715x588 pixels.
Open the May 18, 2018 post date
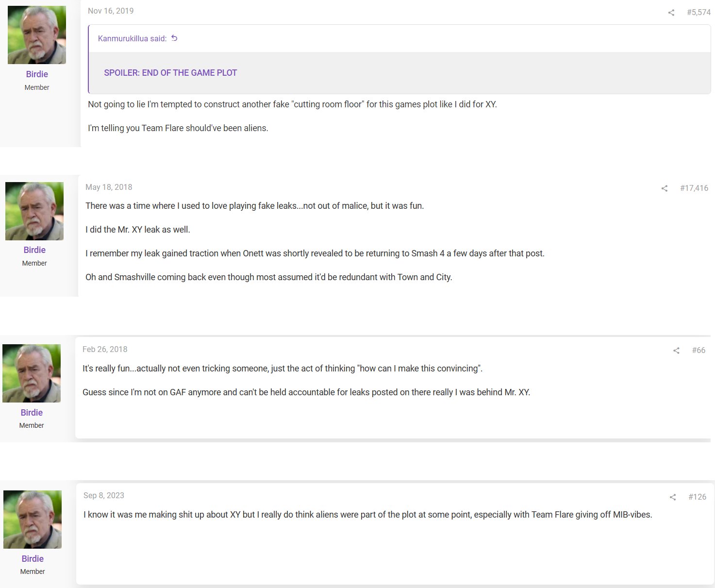pos(109,187)
